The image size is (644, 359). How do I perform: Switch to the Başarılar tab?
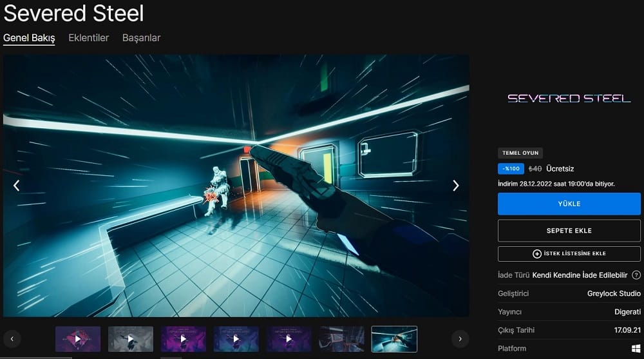pyautogui.click(x=141, y=38)
